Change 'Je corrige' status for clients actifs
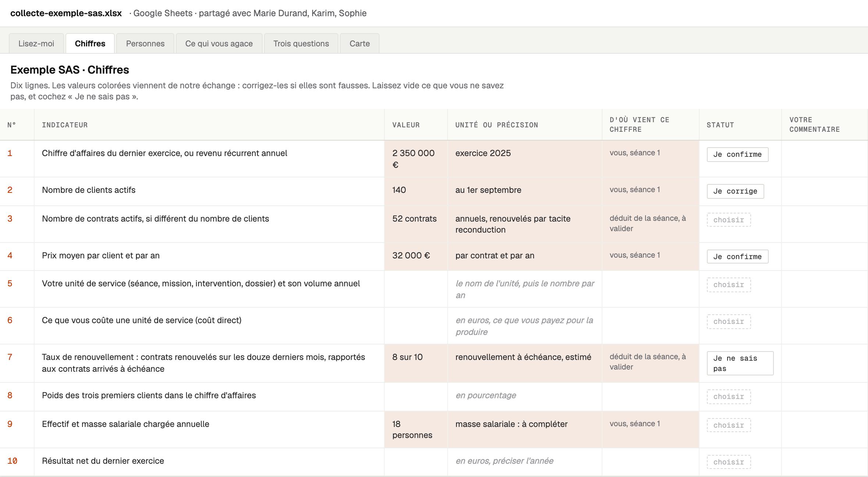 click(x=735, y=191)
